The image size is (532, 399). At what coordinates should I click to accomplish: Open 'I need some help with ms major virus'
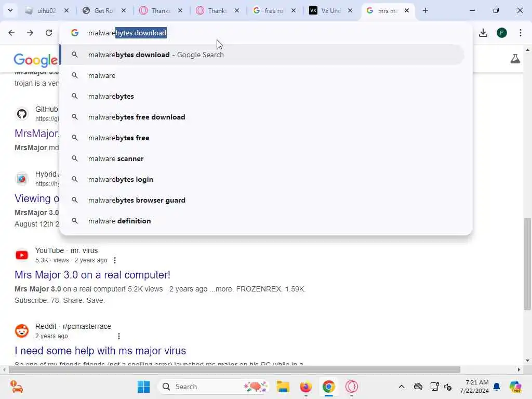100,351
